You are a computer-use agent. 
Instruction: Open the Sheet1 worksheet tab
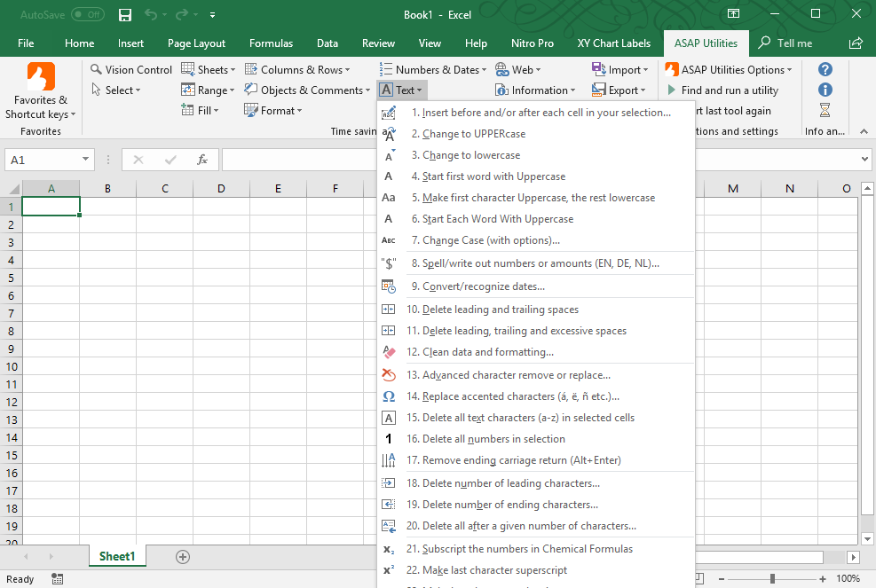(117, 557)
